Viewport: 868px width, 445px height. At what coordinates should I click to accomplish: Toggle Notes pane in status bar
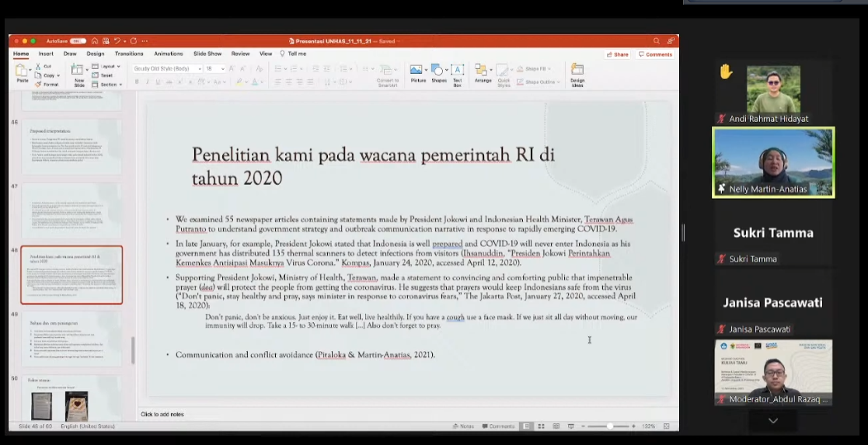point(463,426)
